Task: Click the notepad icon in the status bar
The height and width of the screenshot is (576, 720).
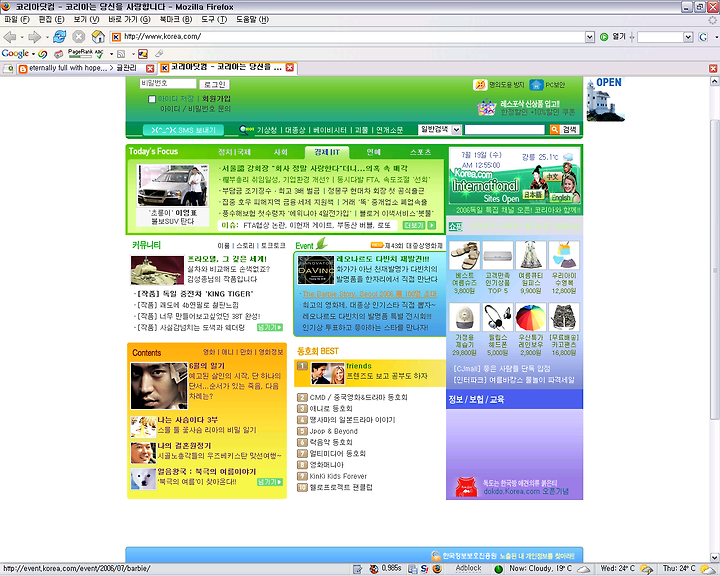Action: [x=357, y=569]
